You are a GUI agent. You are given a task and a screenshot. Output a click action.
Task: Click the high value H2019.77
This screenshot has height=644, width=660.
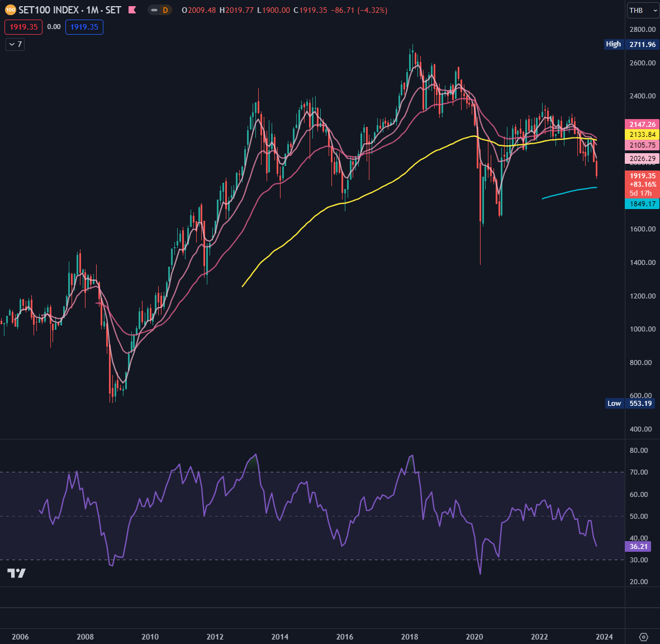pos(236,10)
